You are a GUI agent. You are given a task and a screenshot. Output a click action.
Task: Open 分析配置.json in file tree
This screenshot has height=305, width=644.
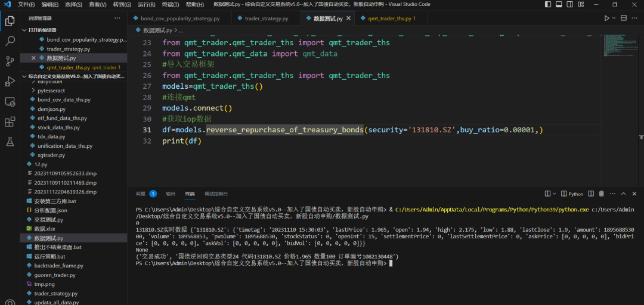51,210
